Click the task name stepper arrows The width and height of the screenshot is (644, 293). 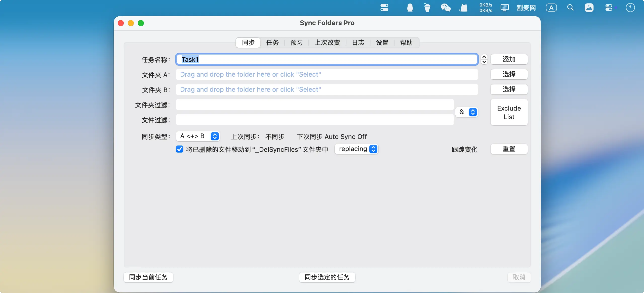click(x=484, y=60)
